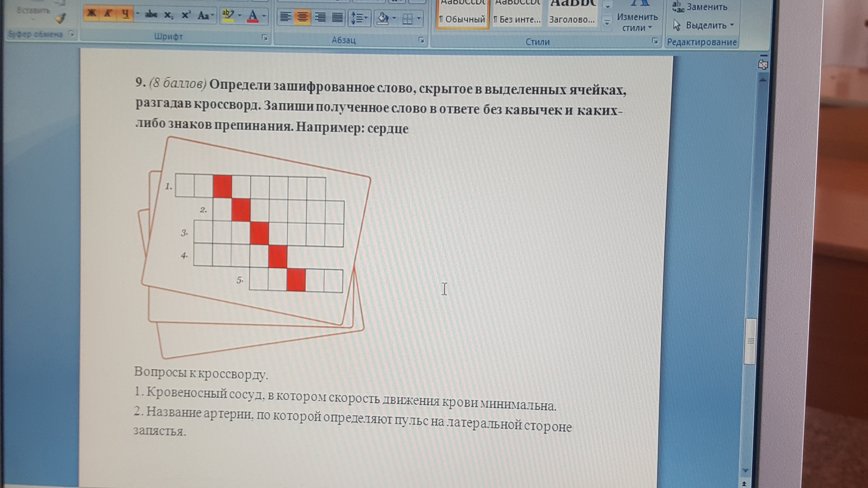Open shading color dropdown arrow

[394, 18]
